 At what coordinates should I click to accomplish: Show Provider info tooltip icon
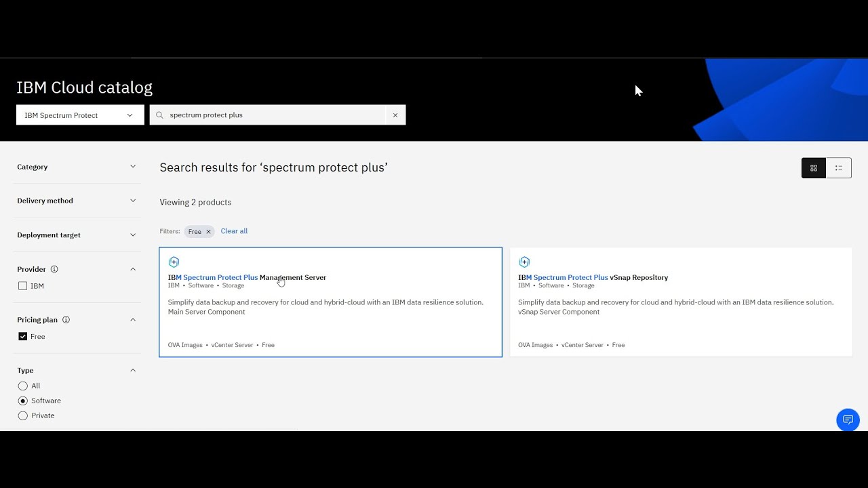tap(54, 269)
